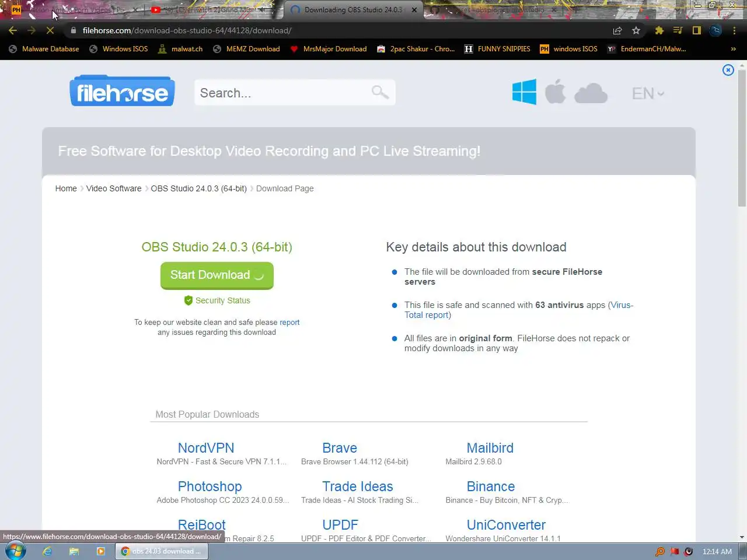The height and width of the screenshot is (560, 747).
Task: Show hidden bookmarks with the double chevron
Action: coord(734,49)
